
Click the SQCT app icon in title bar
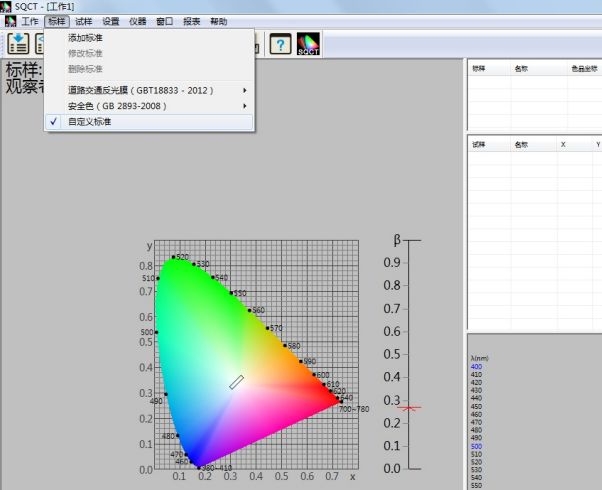coord(7,7)
